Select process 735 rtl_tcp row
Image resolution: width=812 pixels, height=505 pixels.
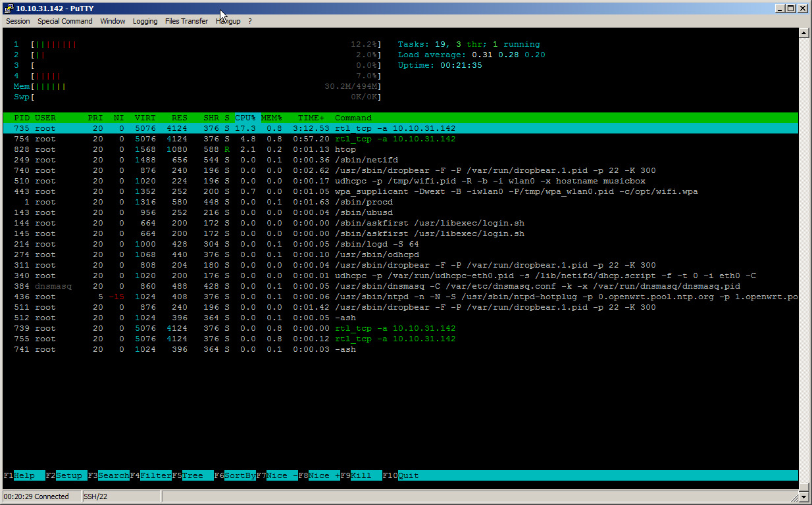401,128
